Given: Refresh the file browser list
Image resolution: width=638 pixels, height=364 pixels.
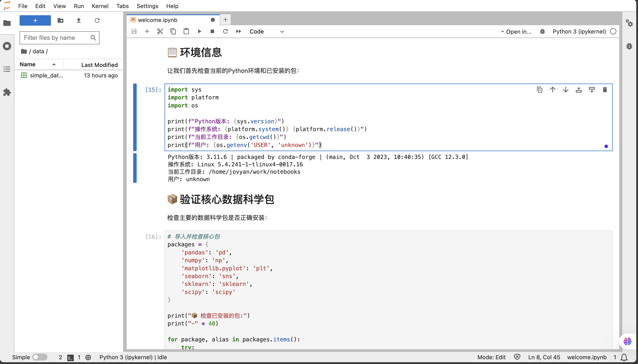Looking at the screenshot, I should click(97, 20).
